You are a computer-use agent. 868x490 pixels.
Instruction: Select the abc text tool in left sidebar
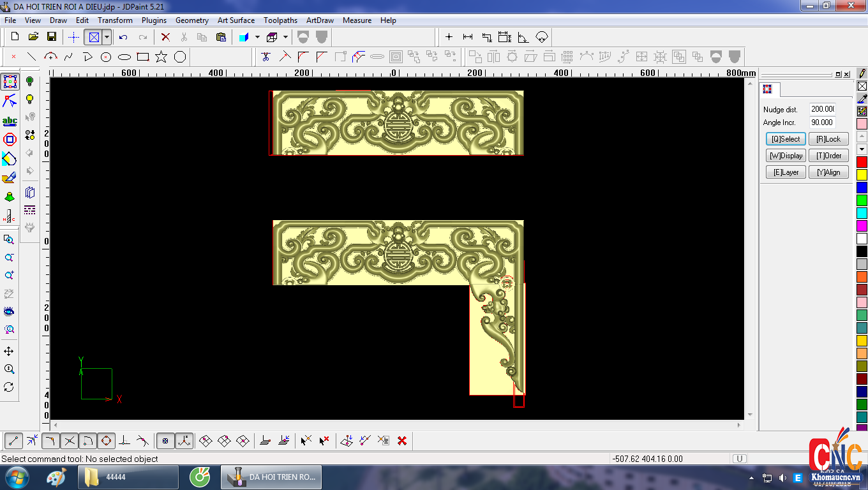pos(10,121)
